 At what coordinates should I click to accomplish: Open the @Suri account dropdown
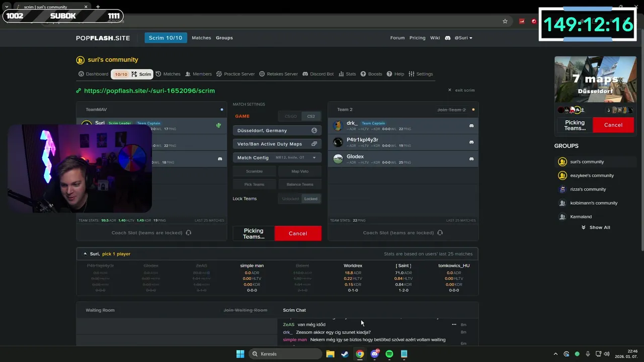(463, 38)
